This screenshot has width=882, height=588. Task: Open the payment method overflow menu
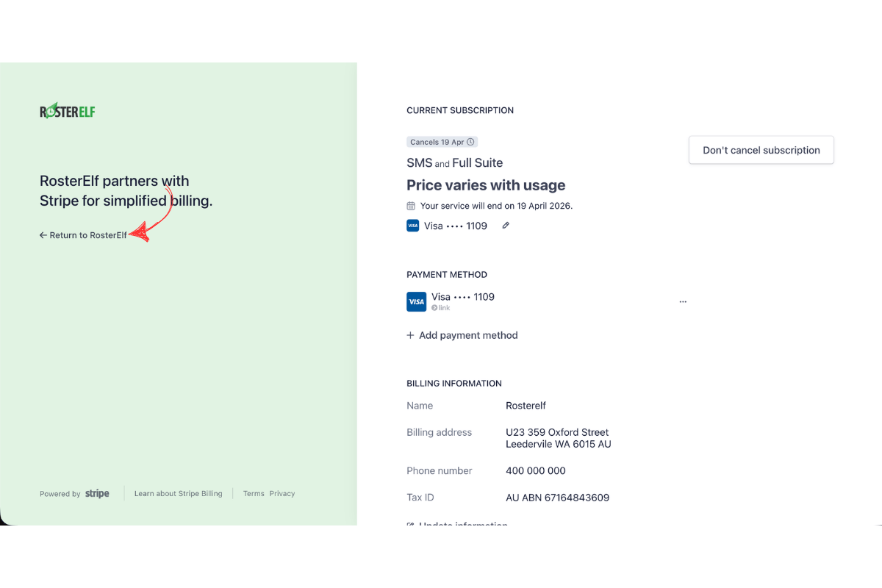tap(683, 301)
